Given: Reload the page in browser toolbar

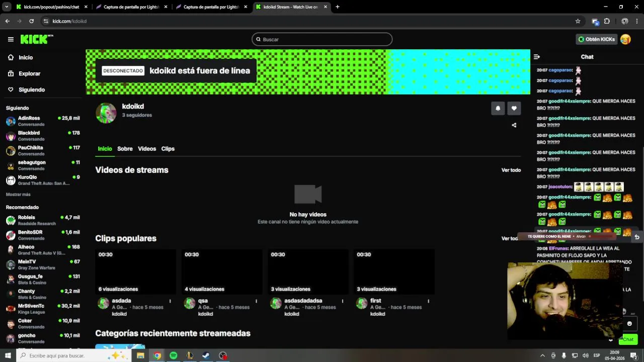Looking at the screenshot, I should pyautogui.click(x=31, y=21).
